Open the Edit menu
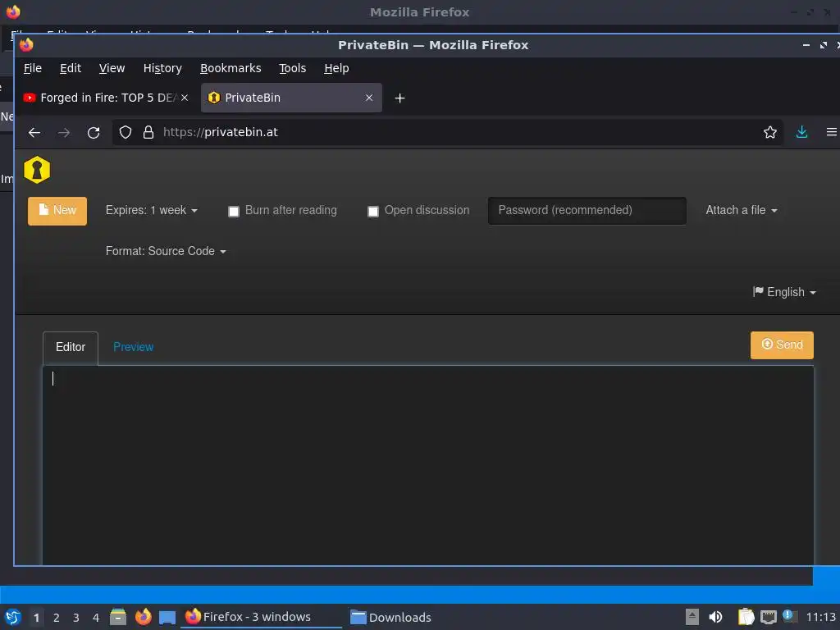The image size is (840, 630). coord(71,68)
